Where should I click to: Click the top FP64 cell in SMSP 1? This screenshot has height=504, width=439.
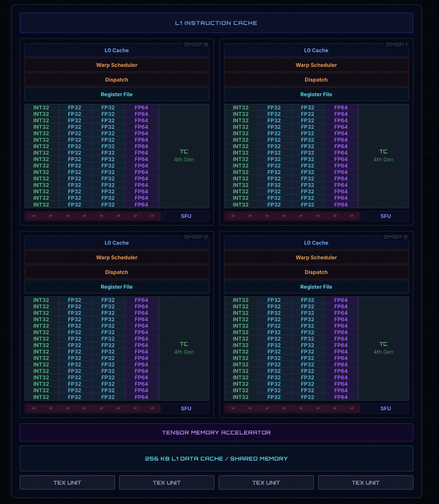(341, 107)
